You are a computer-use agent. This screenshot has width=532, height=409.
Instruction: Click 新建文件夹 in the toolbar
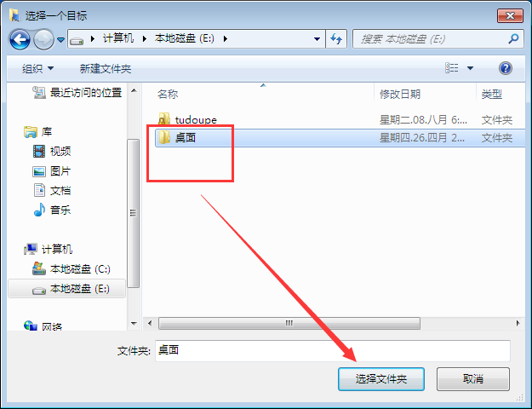106,69
